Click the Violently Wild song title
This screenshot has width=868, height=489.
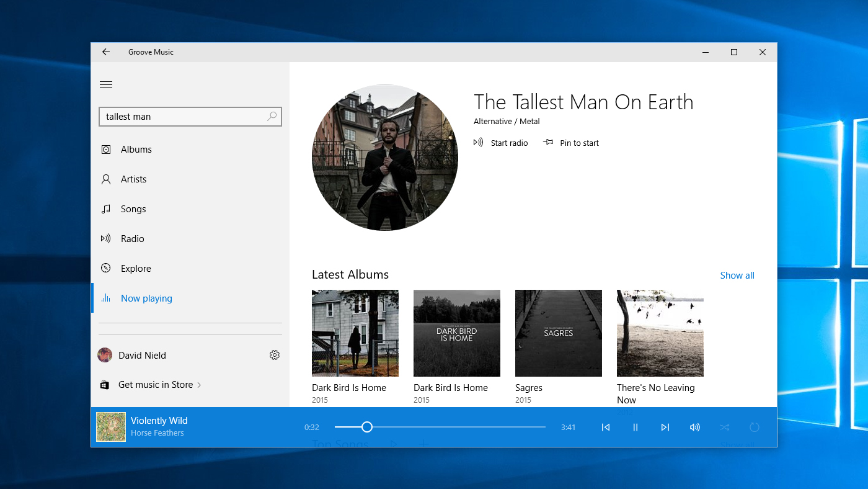(x=159, y=421)
